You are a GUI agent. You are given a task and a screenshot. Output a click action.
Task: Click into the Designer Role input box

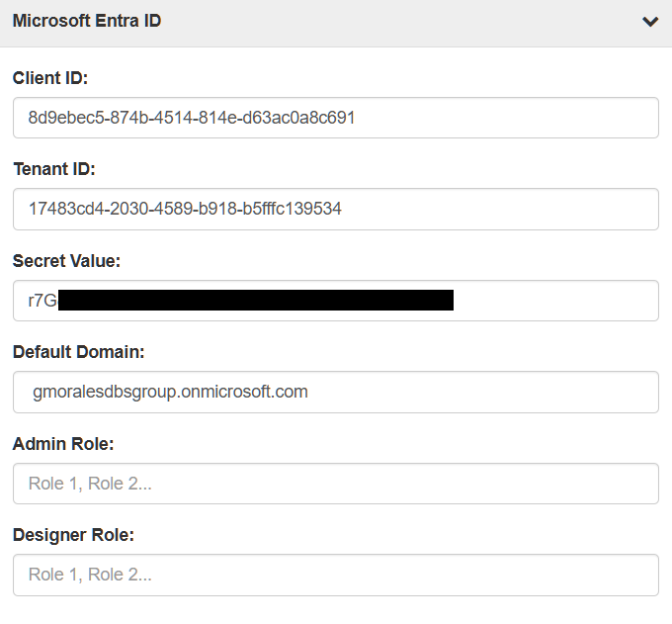pos(335,575)
